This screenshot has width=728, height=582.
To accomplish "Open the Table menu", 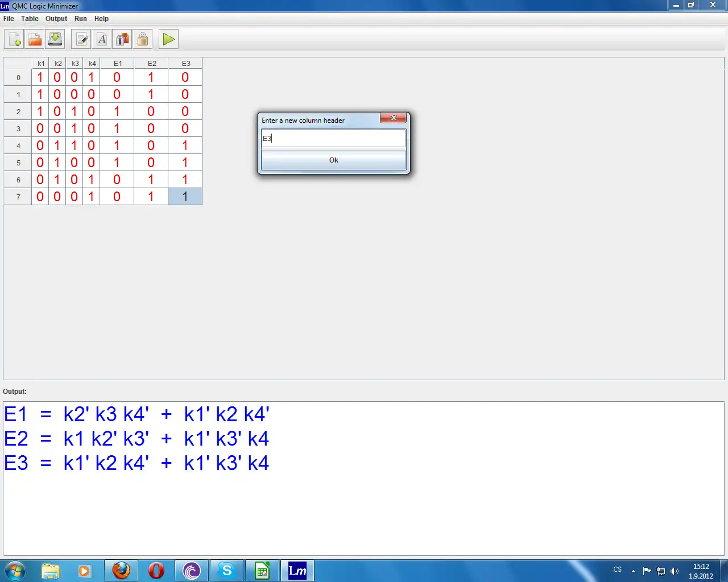I will tap(30, 19).
